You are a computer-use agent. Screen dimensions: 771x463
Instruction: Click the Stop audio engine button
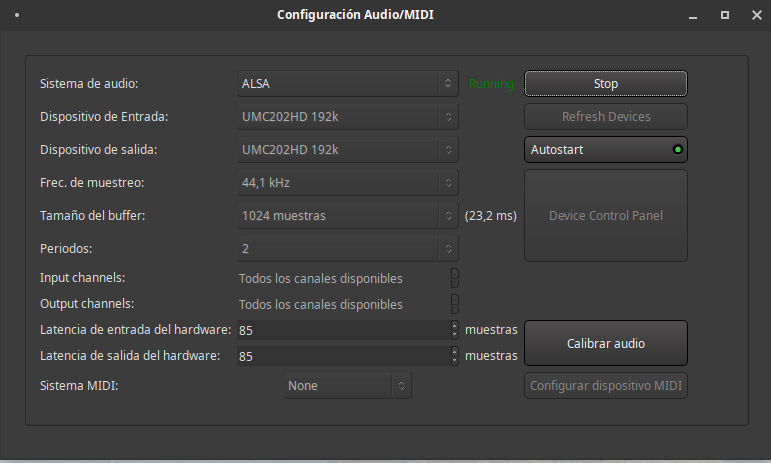605,84
